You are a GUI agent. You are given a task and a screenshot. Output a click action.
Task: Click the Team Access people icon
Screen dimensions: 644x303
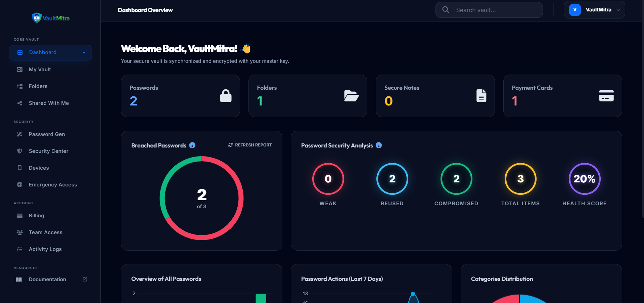tap(19, 232)
